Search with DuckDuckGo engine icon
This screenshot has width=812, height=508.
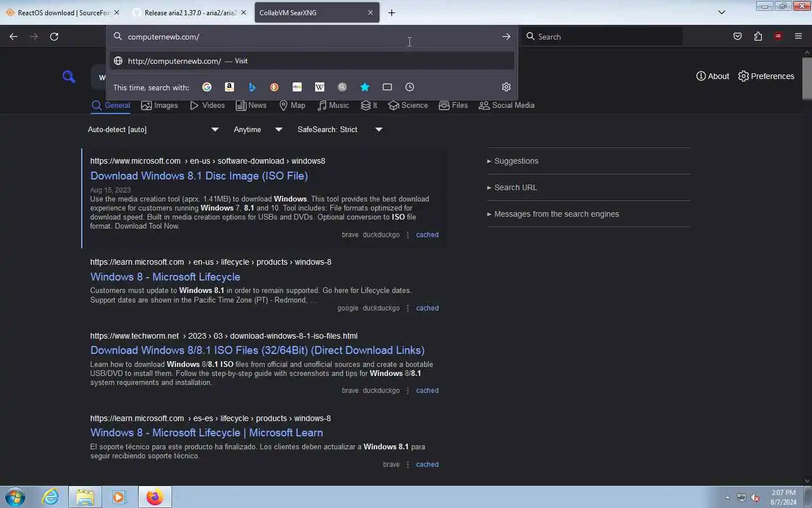click(275, 87)
